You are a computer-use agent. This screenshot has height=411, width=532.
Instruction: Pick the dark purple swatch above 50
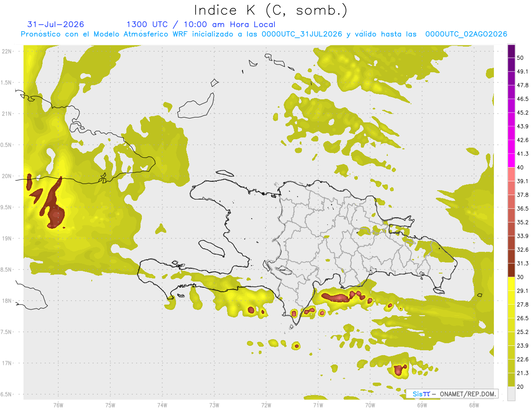click(x=512, y=51)
